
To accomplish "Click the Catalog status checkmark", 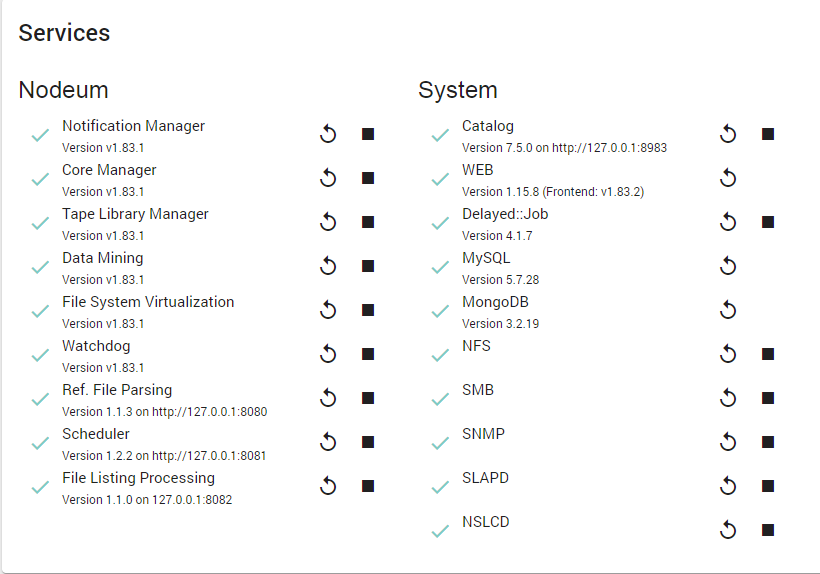I will point(440,135).
